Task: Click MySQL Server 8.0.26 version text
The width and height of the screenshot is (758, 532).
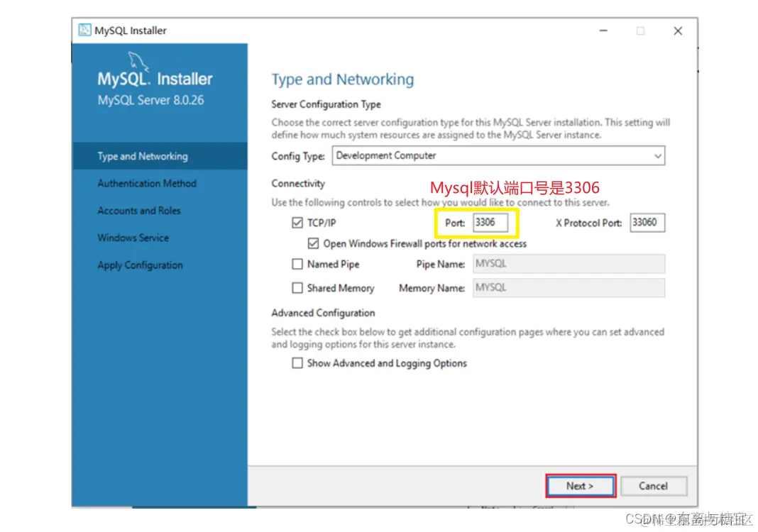Action: tap(150, 100)
